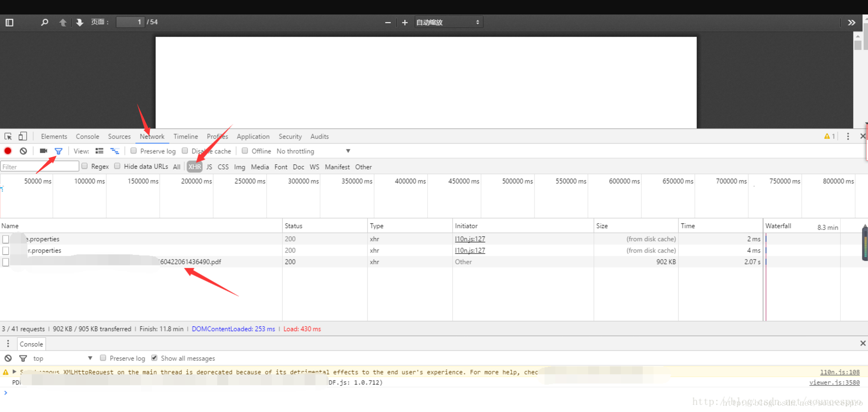Screen dimensions: 868x412
Task: Click the PDF search magnifier icon
Action: (44, 22)
